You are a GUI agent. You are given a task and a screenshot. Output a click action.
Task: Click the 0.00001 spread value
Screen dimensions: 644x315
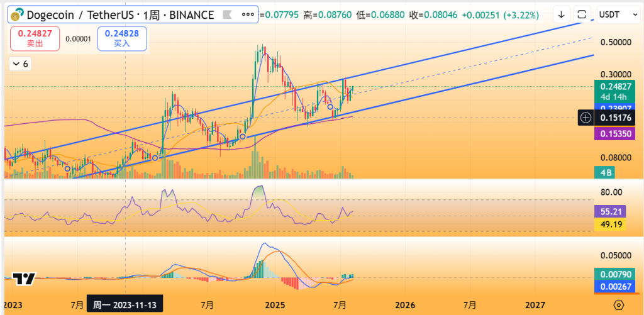[x=78, y=39]
